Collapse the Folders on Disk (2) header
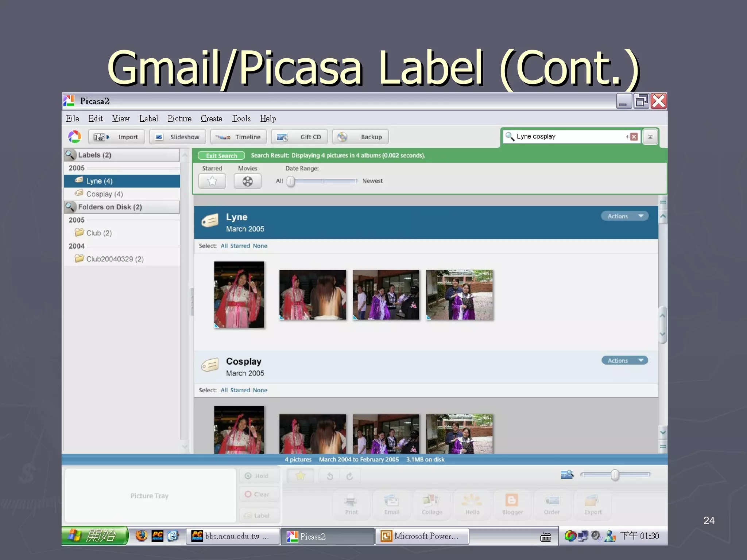 (122, 207)
